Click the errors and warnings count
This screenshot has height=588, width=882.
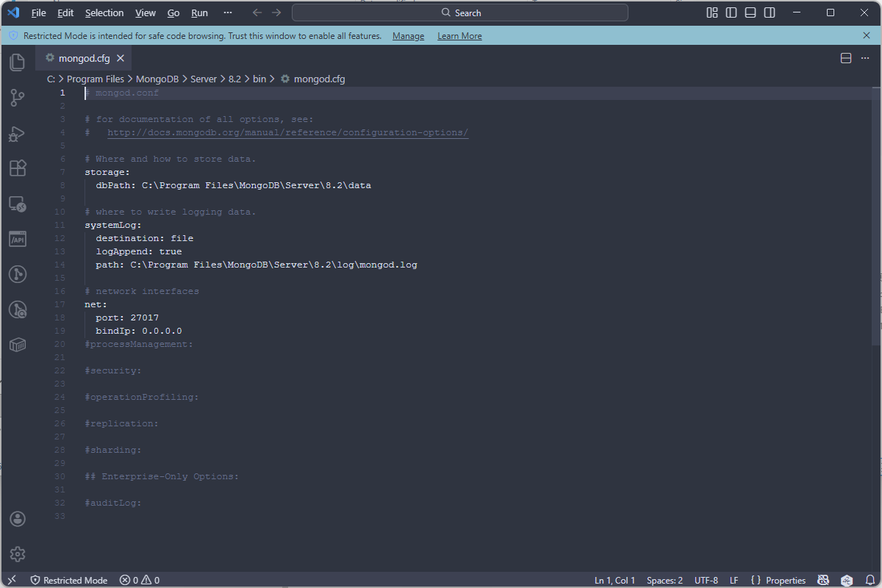[x=140, y=580]
